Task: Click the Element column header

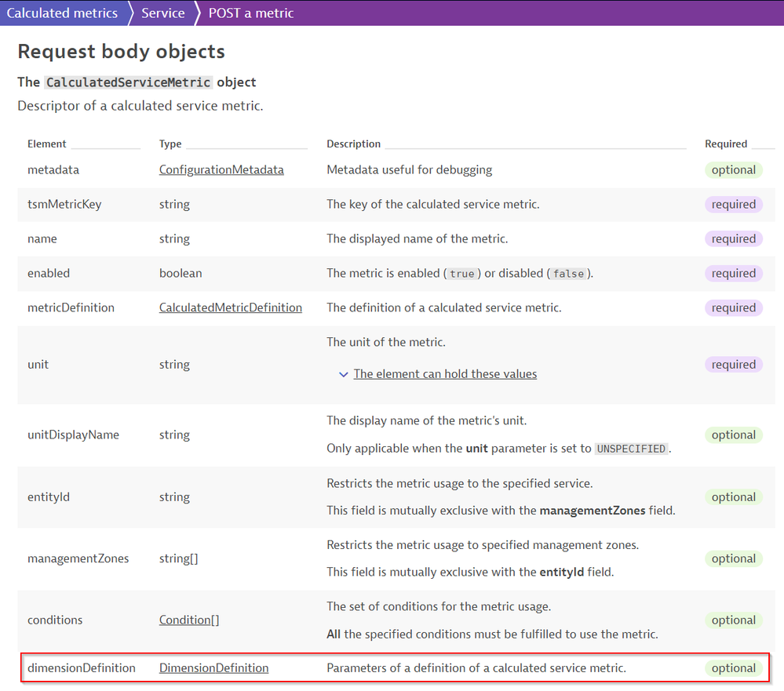Action: [47, 144]
